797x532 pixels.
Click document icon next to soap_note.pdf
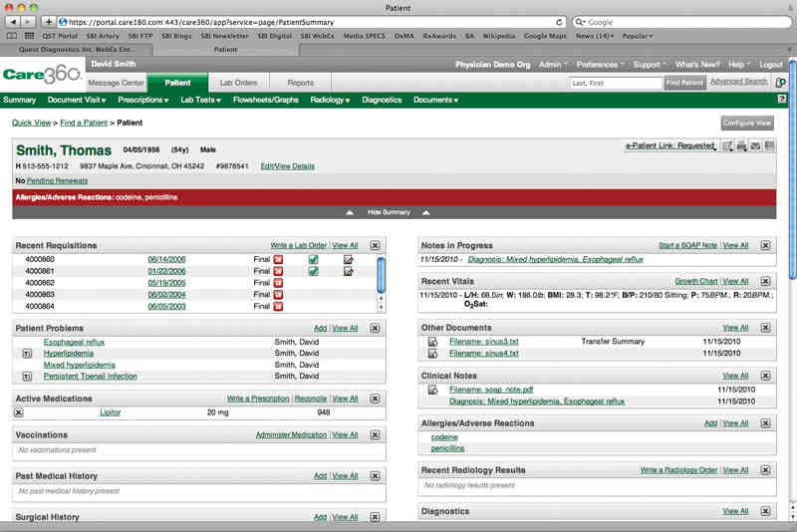(x=432, y=390)
